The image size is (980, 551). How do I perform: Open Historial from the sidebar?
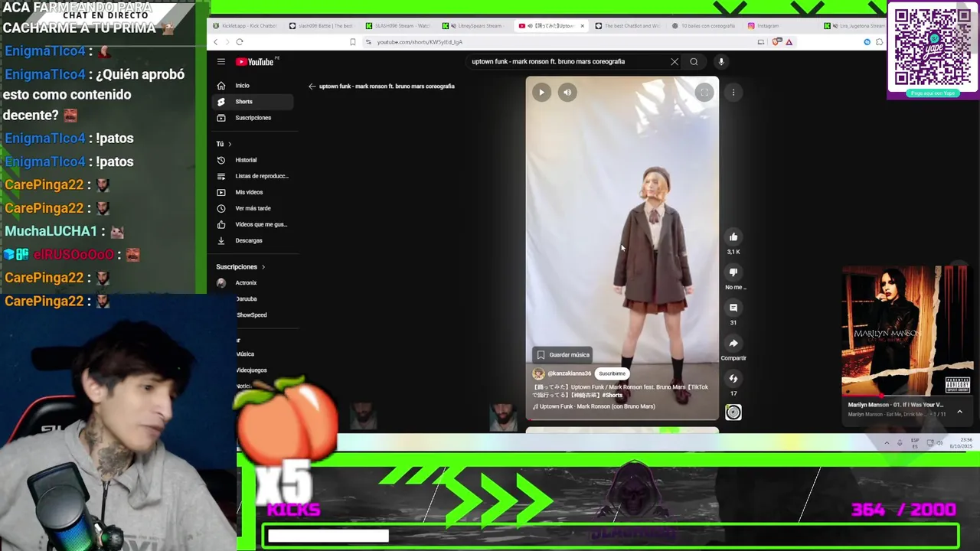point(253,160)
